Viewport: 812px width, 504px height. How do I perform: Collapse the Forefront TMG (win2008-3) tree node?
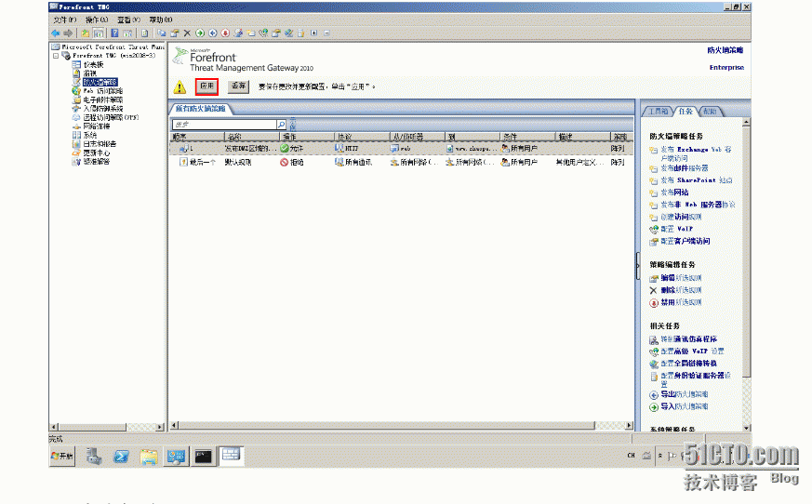click(56, 56)
